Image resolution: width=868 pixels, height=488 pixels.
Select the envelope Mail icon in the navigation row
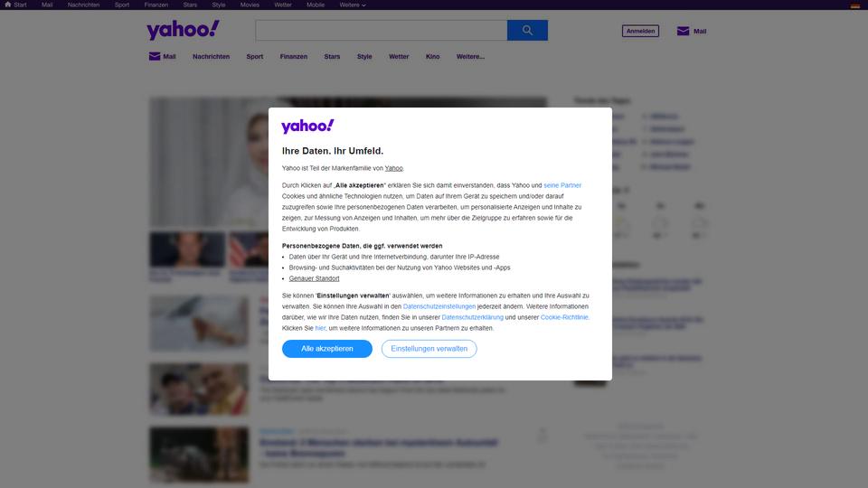coord(155,56)
